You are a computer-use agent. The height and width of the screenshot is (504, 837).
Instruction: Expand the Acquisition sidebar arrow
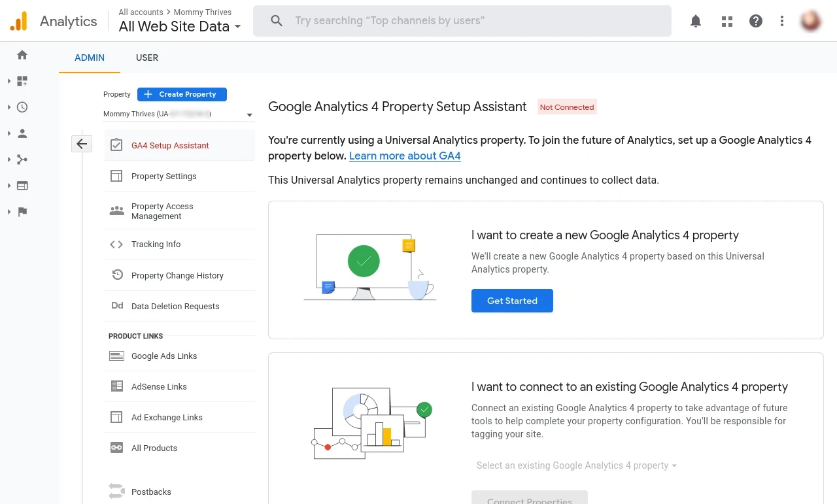point(9,160)
